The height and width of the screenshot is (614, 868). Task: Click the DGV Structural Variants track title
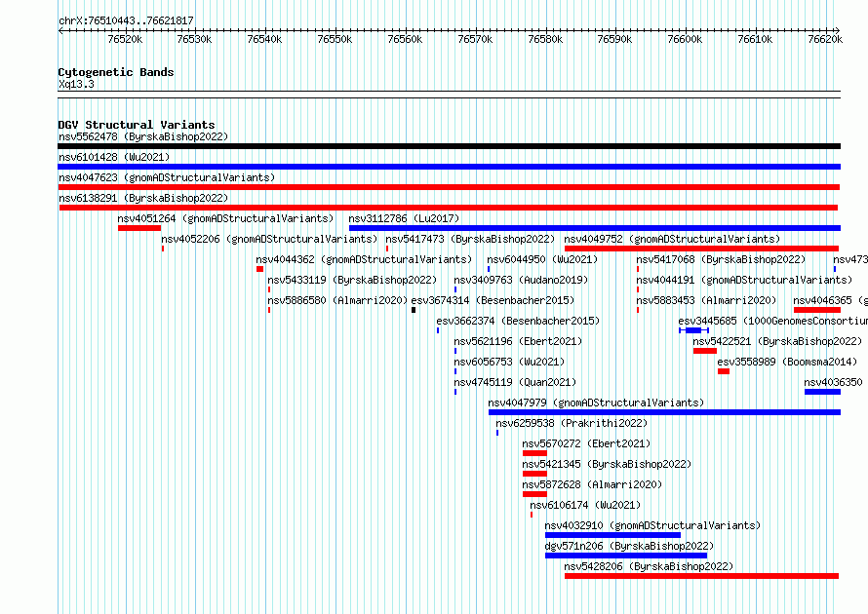coord(137,125)
